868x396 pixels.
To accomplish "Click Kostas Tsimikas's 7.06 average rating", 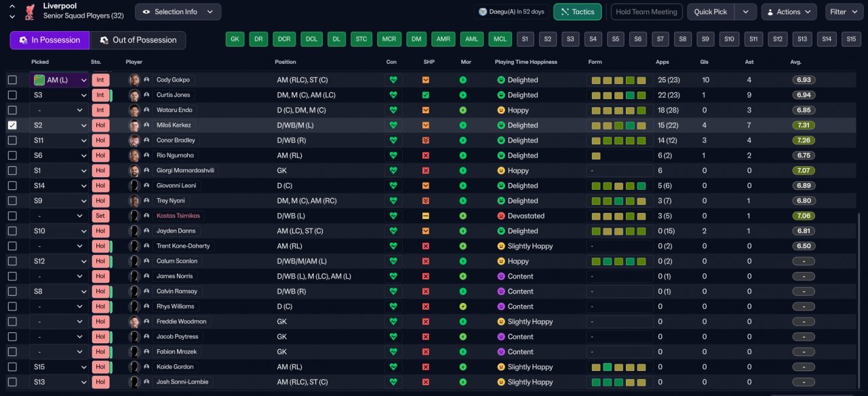I will point(804,216).
